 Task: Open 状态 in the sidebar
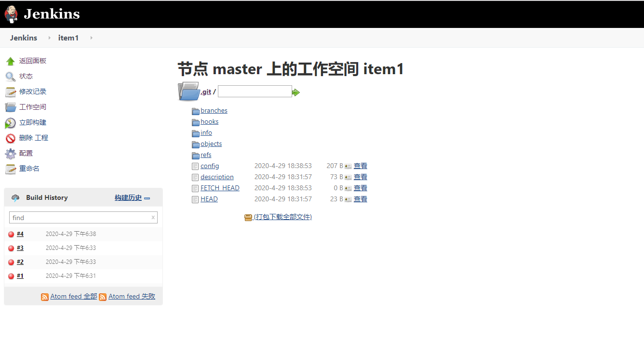(x=26, y=76)
